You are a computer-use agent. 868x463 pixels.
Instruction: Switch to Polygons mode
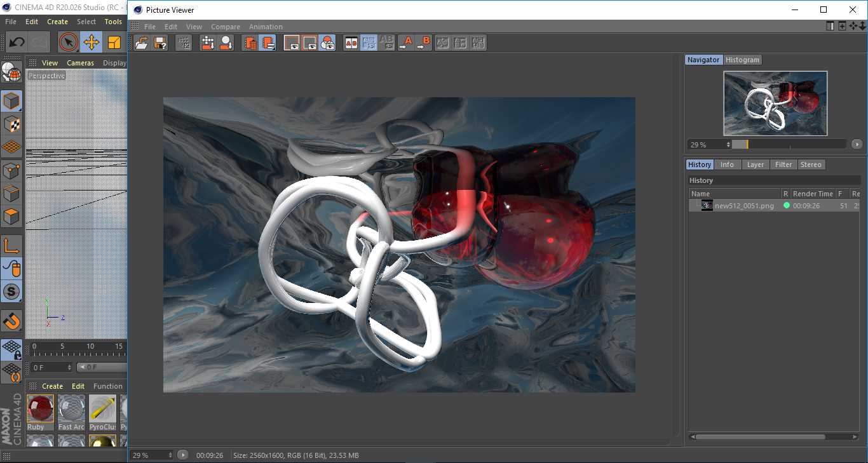tap(11, 217)
